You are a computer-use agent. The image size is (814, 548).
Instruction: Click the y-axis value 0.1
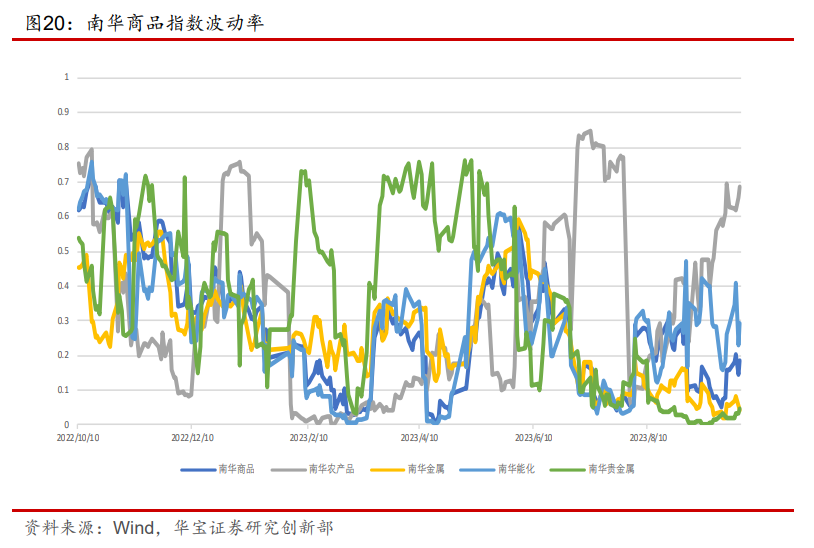(63, 390)
